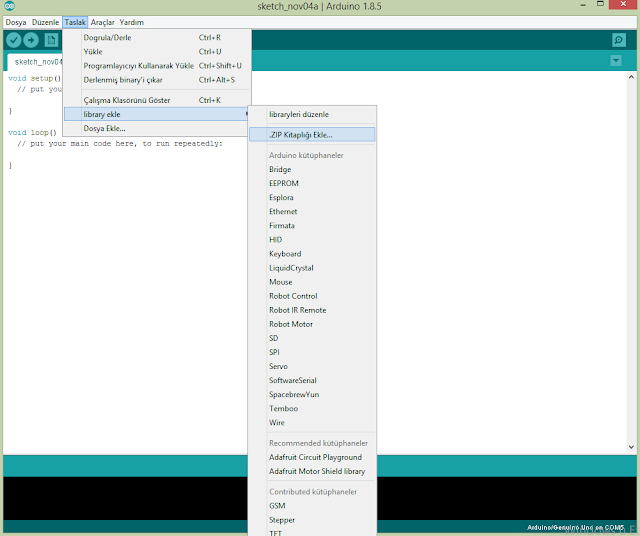Close the Taslak menu
640x536 pixels.
(75, 22)
